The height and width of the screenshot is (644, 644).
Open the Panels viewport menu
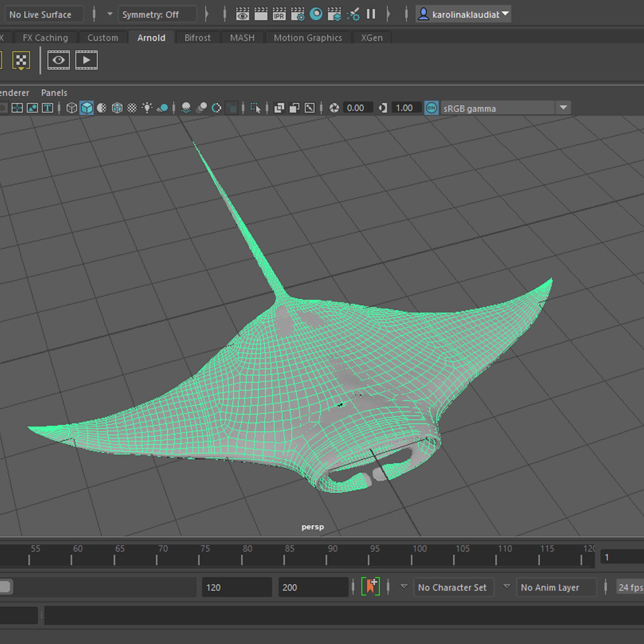[54, 93]
